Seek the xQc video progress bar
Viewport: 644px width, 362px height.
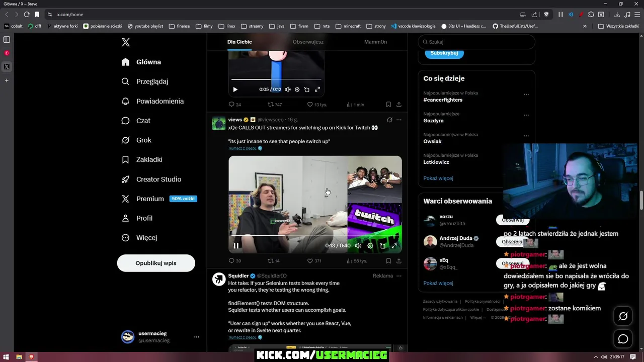[x=315, y=235]
